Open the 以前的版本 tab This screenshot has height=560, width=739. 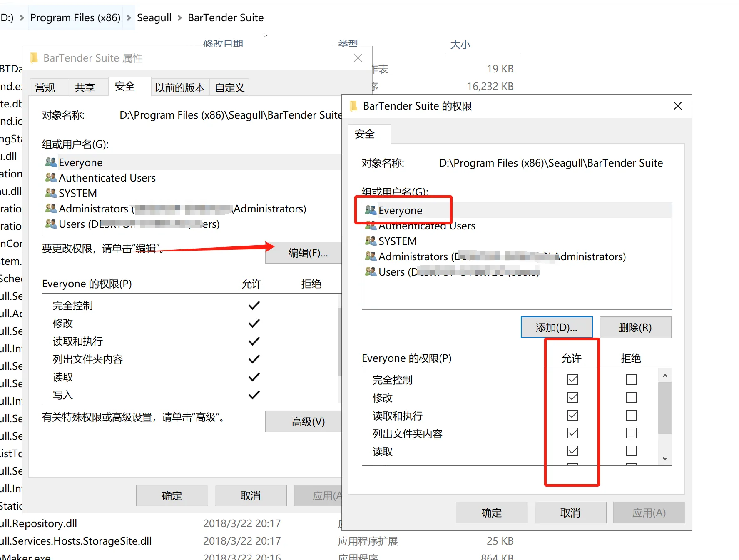point(179,87)
